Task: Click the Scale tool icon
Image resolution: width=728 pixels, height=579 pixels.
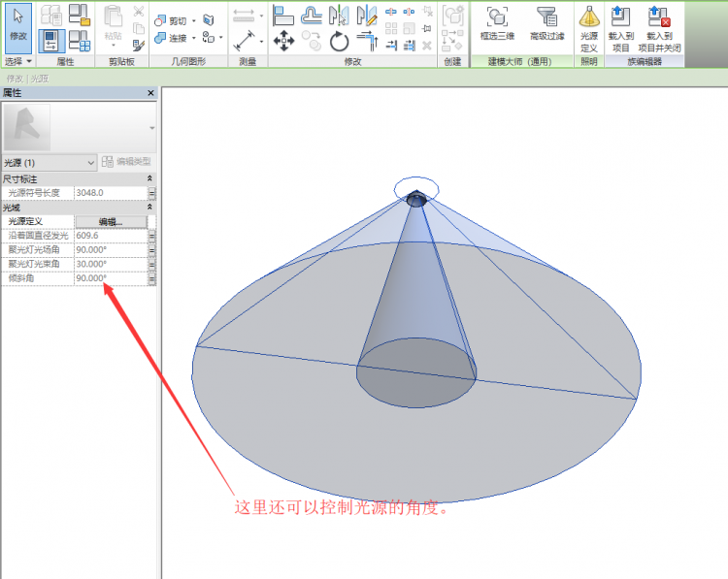Action: click(409, 28)
